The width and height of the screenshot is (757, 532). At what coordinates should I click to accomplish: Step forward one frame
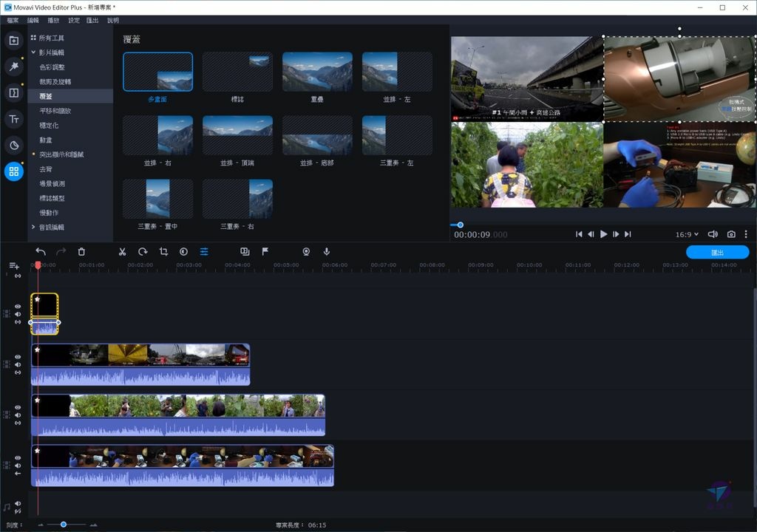[x=616, y=234]
